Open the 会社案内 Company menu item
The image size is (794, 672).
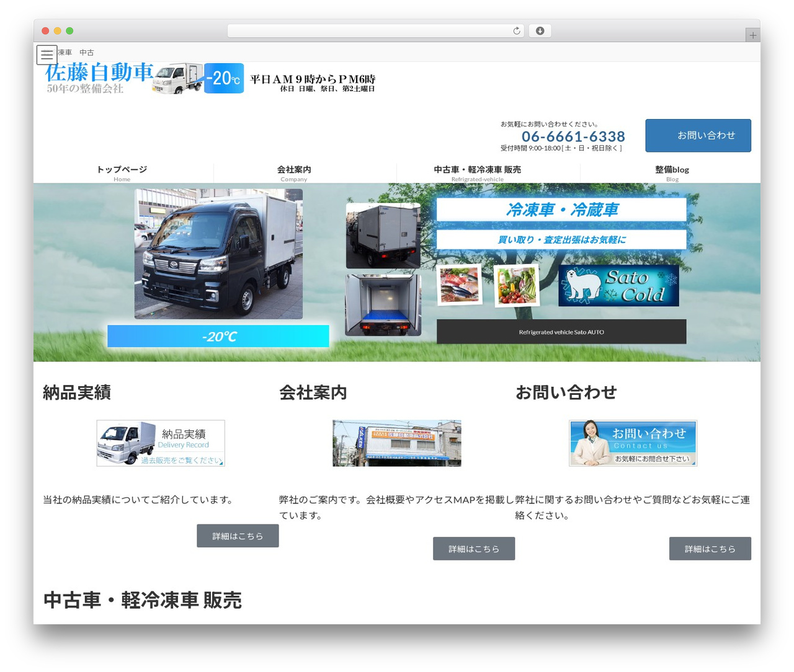(x=294, y=173)
